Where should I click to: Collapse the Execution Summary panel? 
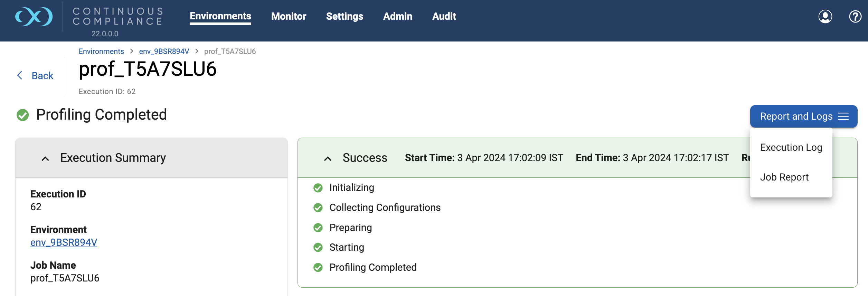tap(45, 158)
